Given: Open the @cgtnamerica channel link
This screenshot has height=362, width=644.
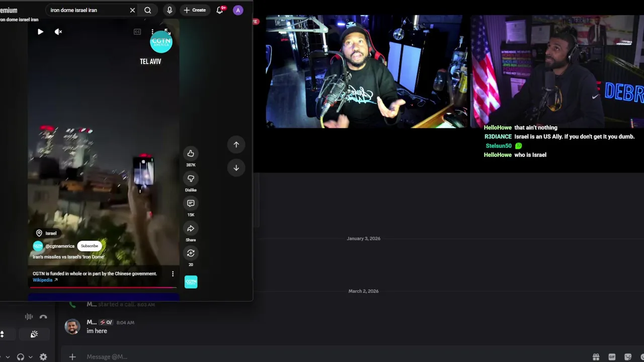Looking at the screenshot, I should (60, 246).
